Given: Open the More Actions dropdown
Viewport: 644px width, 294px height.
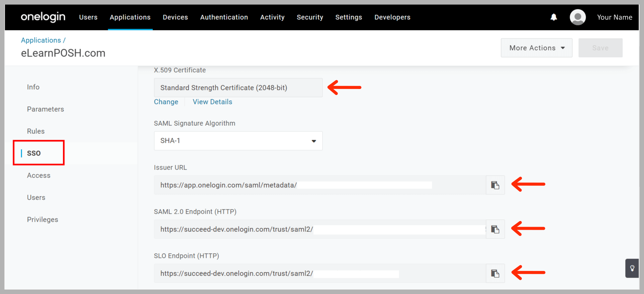Looking at the screenshot, I should pyautogui.click(x=536, y=48).
